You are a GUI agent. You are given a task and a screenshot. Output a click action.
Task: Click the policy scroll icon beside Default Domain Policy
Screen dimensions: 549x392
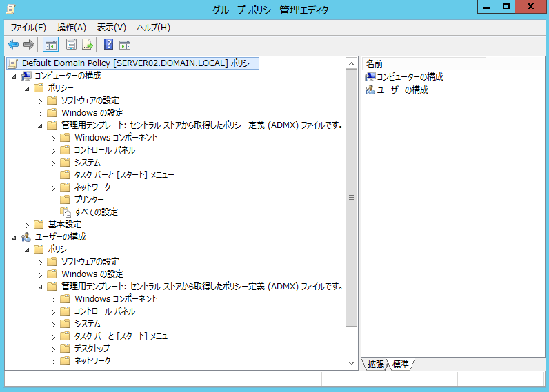click(x=13, y=63)
